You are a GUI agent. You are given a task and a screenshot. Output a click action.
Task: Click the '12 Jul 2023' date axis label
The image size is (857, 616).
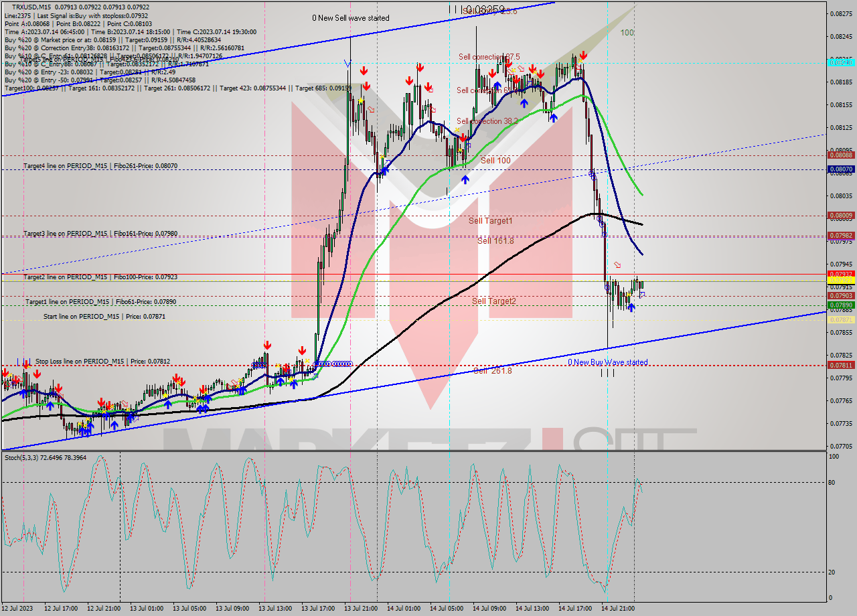(17, 609)
